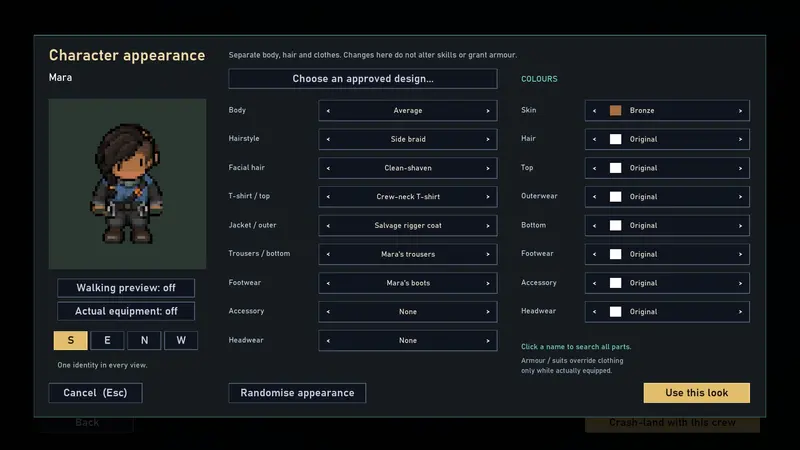Click the Facial hair label name
Screen dimensions: 800x450
click(x=246, y=167)
